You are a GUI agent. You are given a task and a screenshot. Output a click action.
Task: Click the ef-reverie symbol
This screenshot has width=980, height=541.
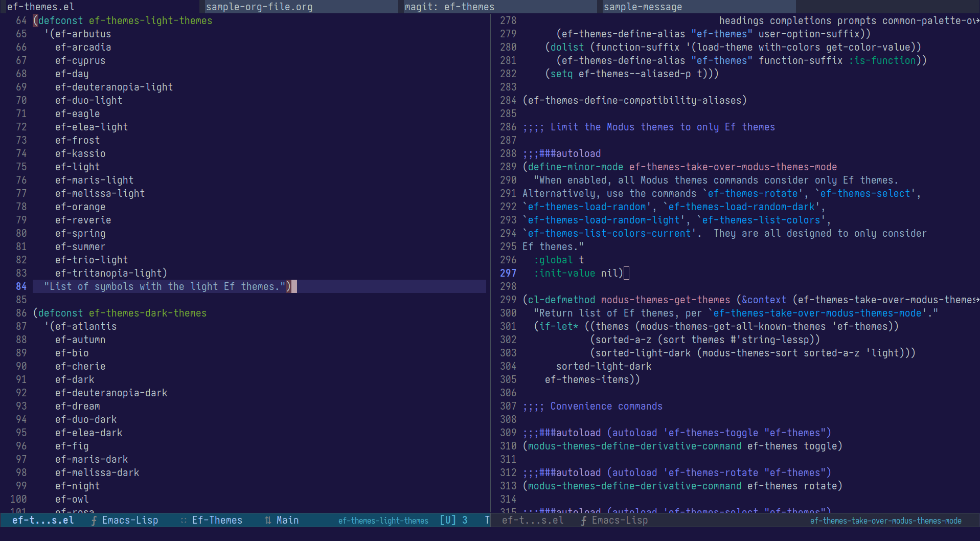click(83, 220)
